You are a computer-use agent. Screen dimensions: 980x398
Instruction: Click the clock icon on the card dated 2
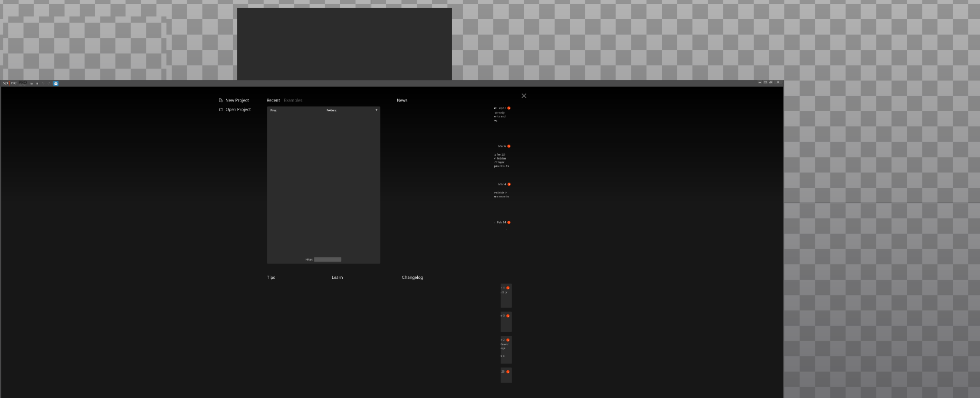pos(508,340)
